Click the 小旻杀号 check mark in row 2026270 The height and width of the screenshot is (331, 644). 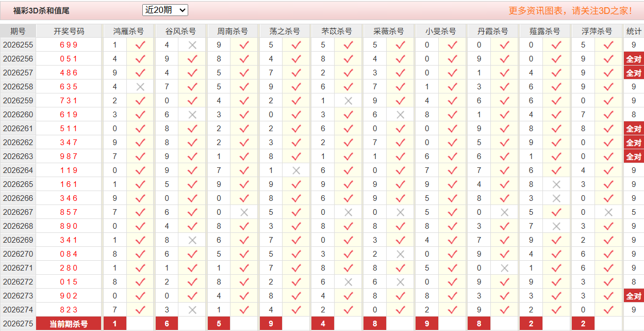coord(453,254)
